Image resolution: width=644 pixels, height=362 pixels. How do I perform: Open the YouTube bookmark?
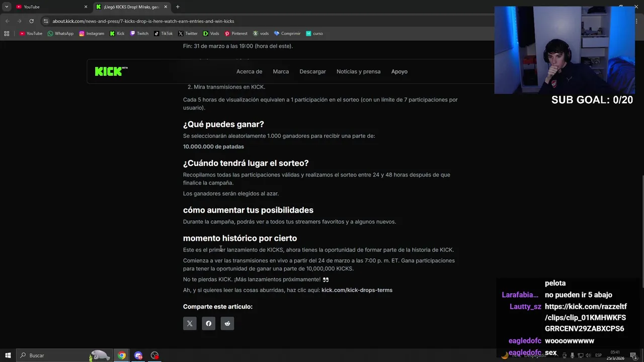(31, 34)
